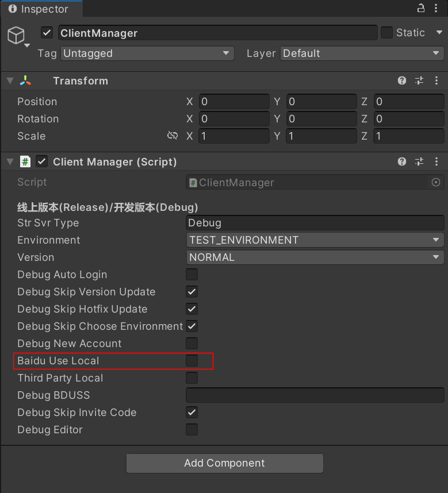Click the Inspector lock icon
Screen dimensions: 448x493
pos(421,8)
